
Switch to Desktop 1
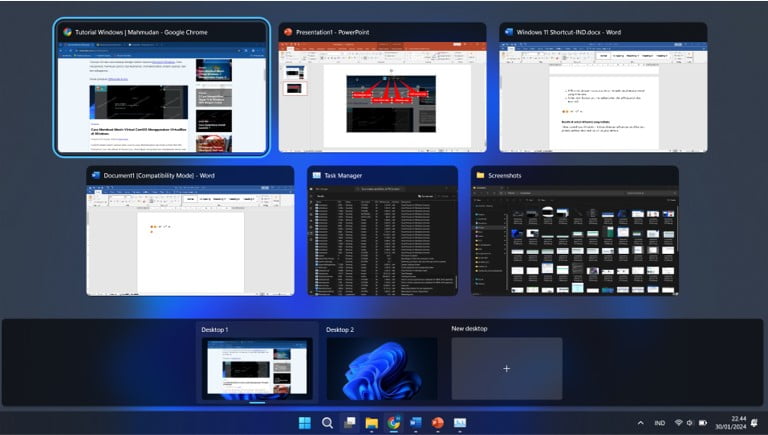(x=257, y=368)
